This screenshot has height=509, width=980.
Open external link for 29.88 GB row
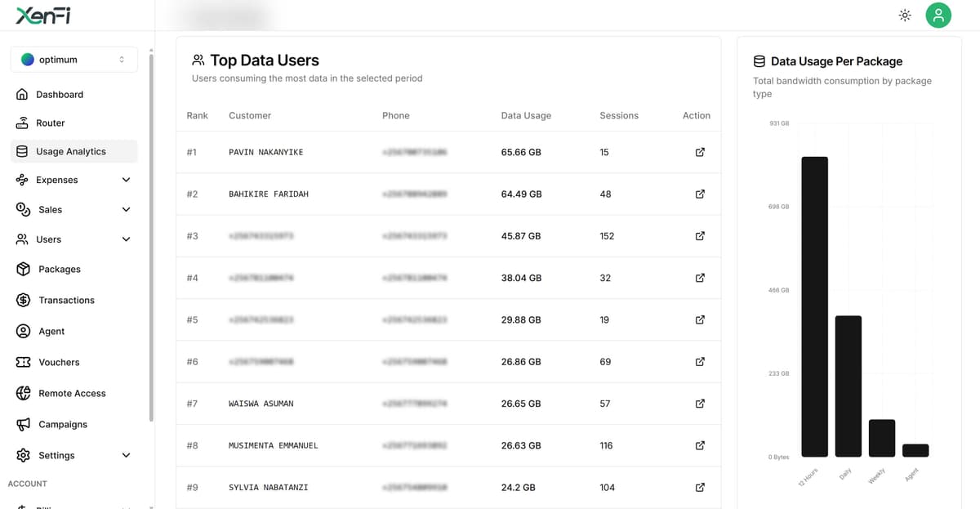[x=700, y=320]
